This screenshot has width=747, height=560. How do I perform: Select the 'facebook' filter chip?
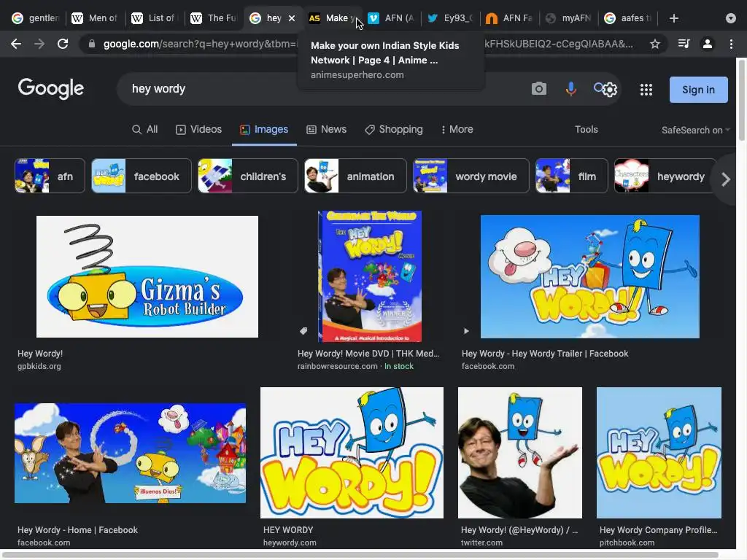click(x=141, y=176)
